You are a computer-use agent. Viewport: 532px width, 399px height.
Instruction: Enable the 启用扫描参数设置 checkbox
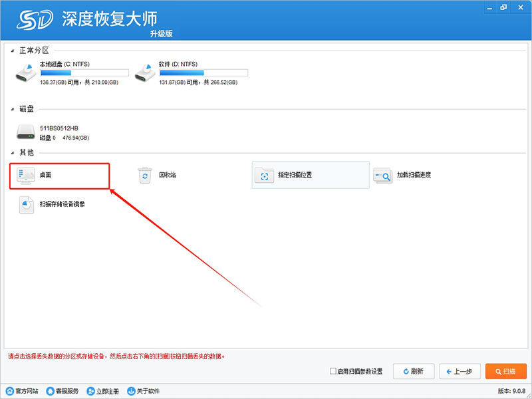coord(333,371)
